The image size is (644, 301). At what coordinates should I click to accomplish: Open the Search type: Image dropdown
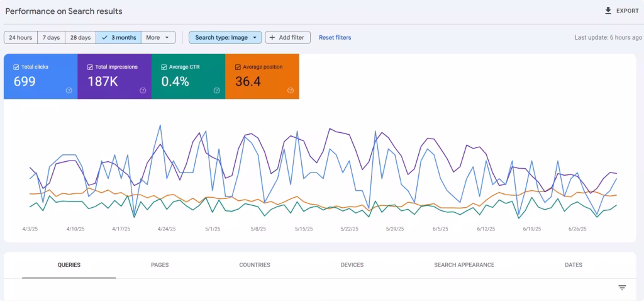[225, 38]
